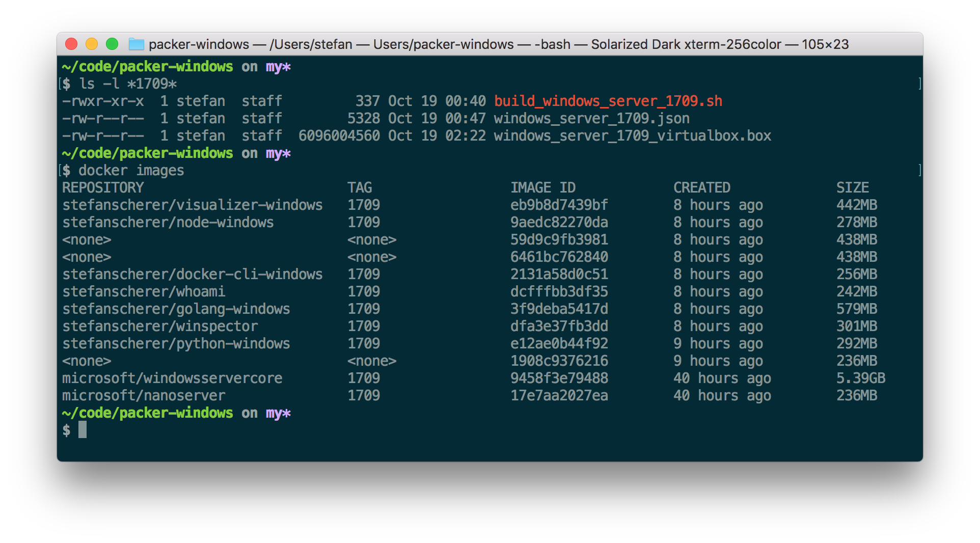The height and width of the screenshot is (543, 980).
Task: Click stefanscherer/winspector repository name
Action: 160,327
